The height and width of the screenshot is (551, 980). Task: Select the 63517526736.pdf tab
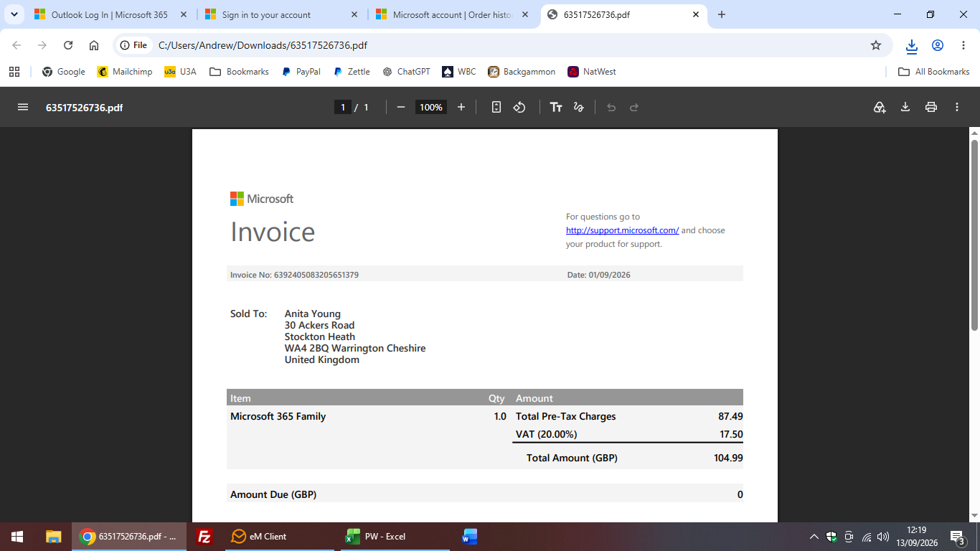click(625, 14)
